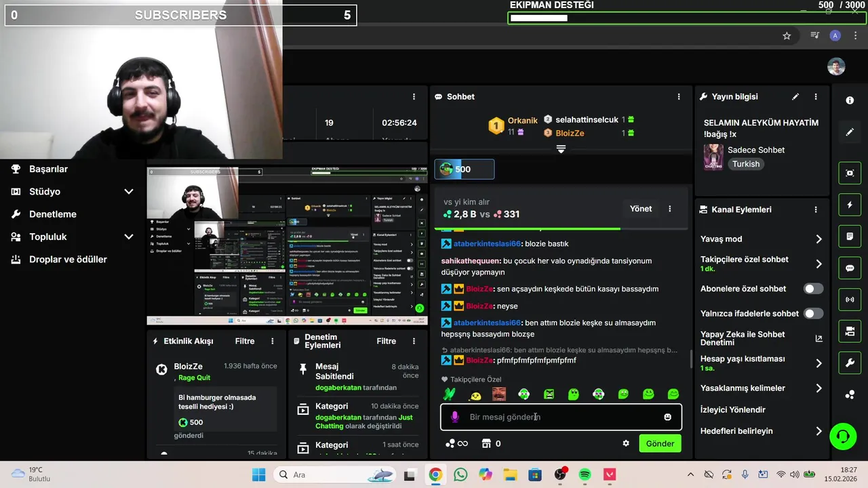Click the pinned 500 gift badge in chat

pos(465,169)
